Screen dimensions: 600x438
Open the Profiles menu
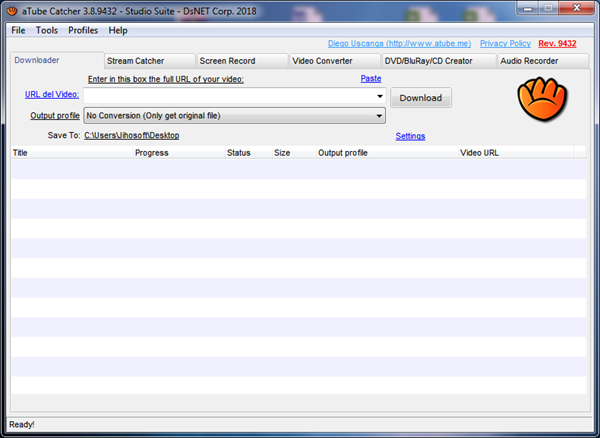[x=83, y=30]
